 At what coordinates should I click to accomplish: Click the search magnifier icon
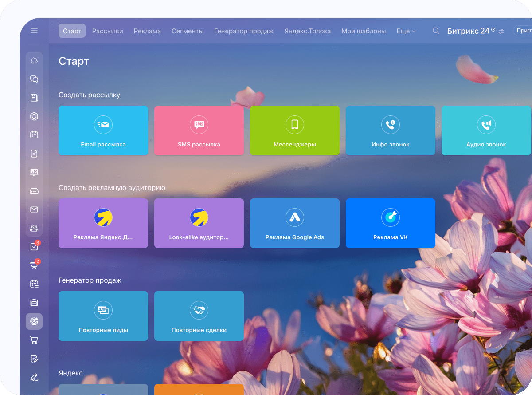[x=436, y=31]
